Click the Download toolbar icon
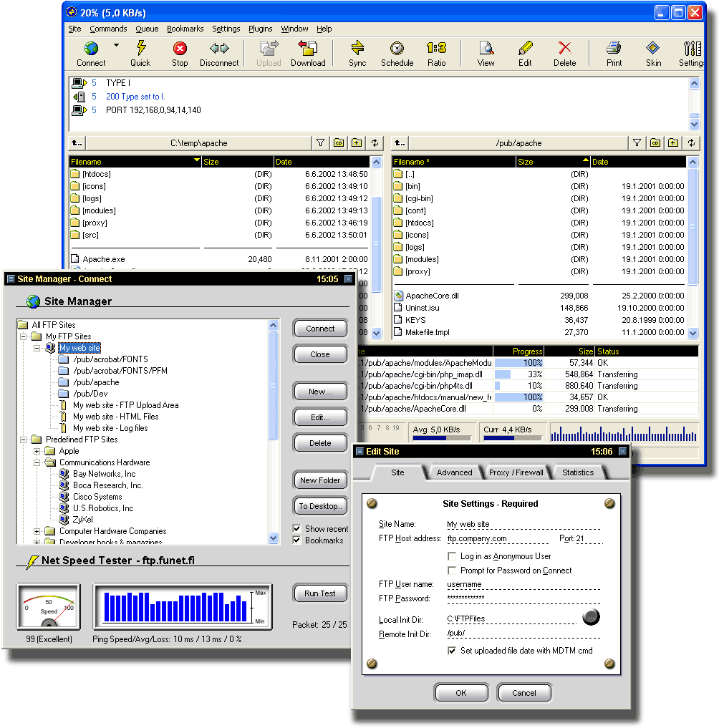719x728 pixels. (307, 48)
